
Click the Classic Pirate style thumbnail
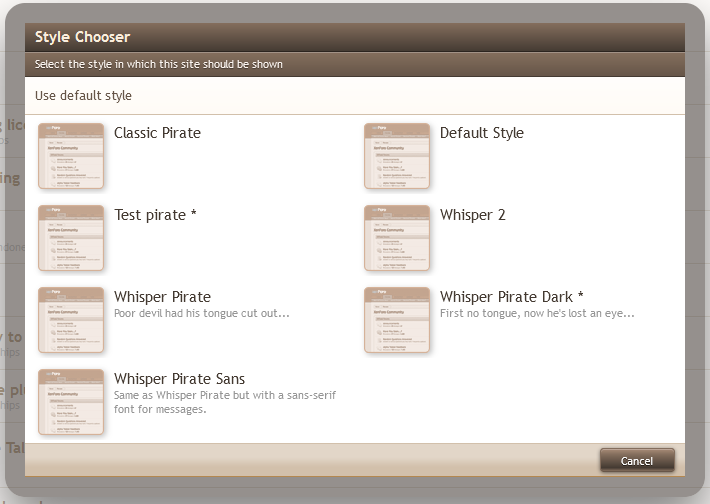coord(71,156)
